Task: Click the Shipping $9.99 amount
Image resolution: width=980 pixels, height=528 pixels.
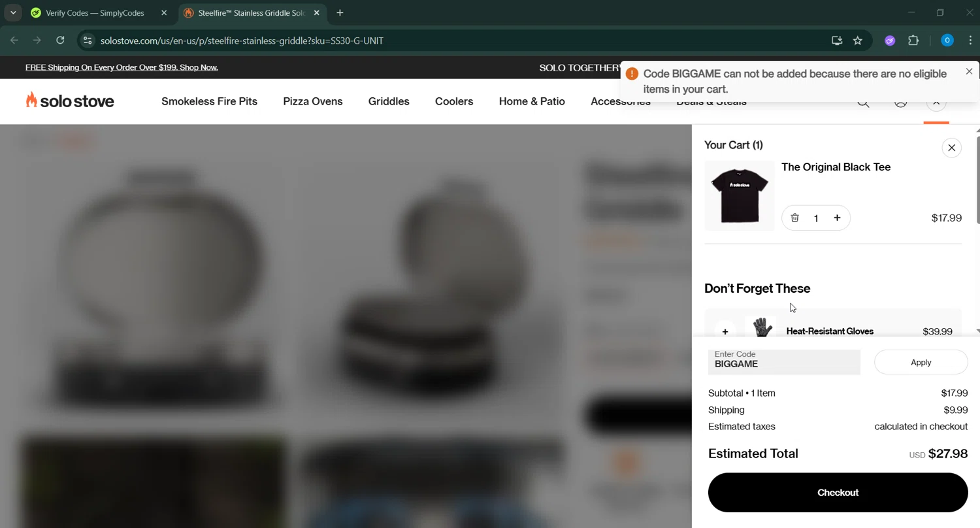Action: (956, 410)
